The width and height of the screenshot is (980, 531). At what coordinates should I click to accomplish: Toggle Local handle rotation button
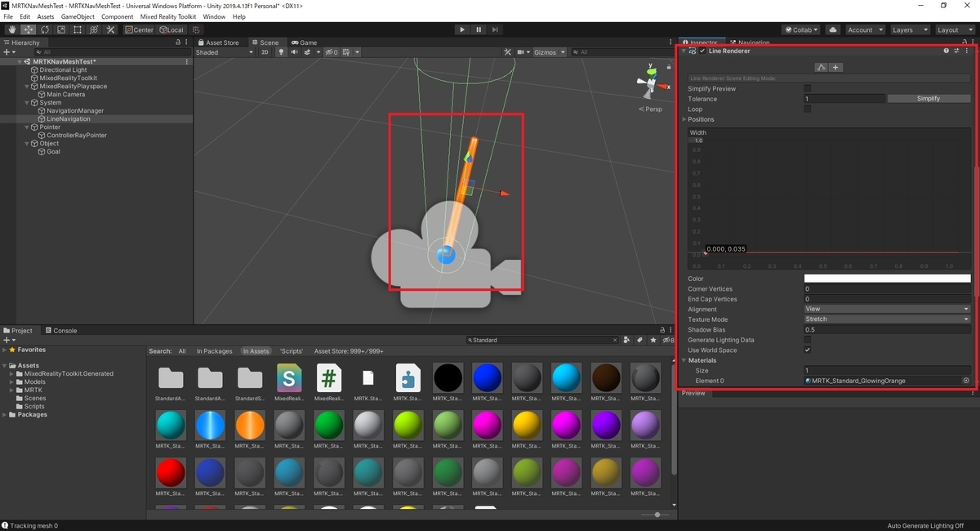[x=172, y=29]
